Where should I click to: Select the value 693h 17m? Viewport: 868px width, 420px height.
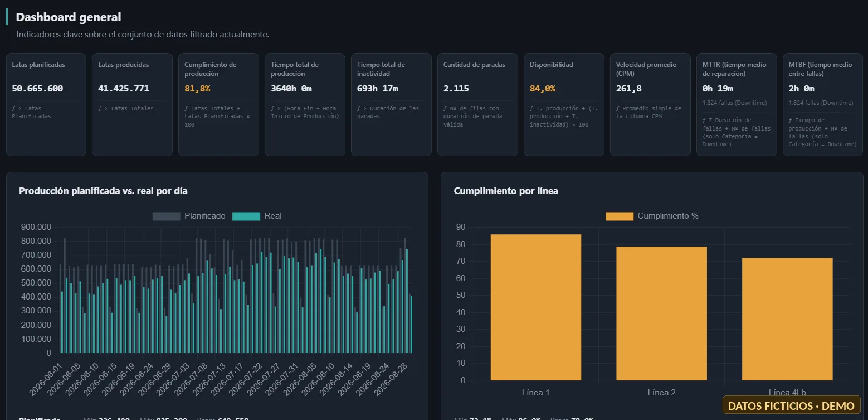tap(378, 89)
